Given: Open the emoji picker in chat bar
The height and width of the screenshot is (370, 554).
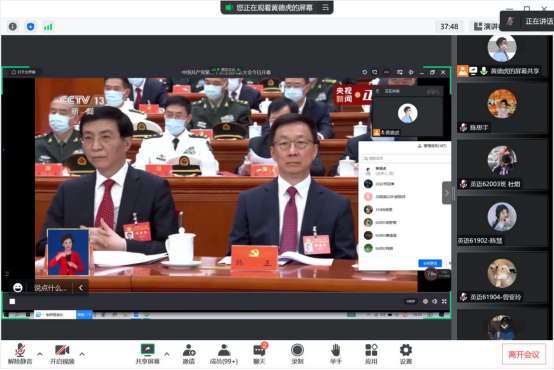Looking at the screenshot, I should pyautogui.click(x=18, y=288).
